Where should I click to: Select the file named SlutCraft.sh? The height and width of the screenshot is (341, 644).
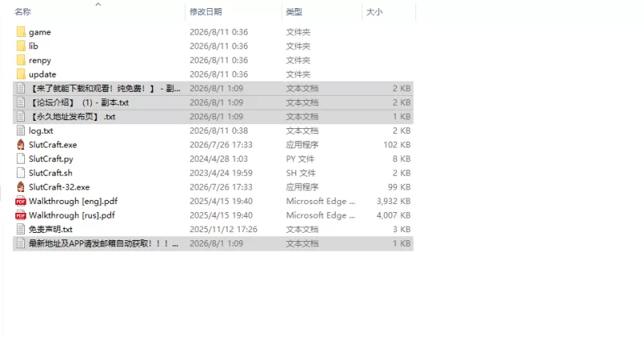click(x=51, y=173)
